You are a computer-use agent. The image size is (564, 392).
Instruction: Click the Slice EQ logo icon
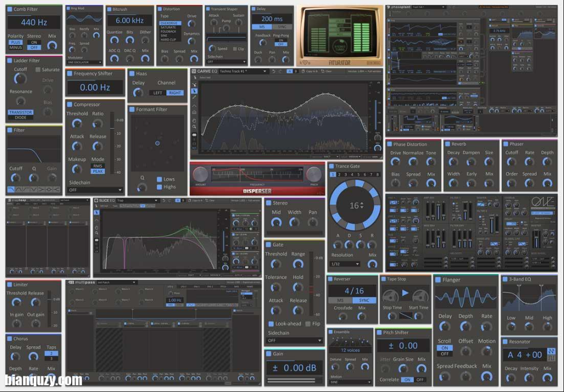point(96,200)
